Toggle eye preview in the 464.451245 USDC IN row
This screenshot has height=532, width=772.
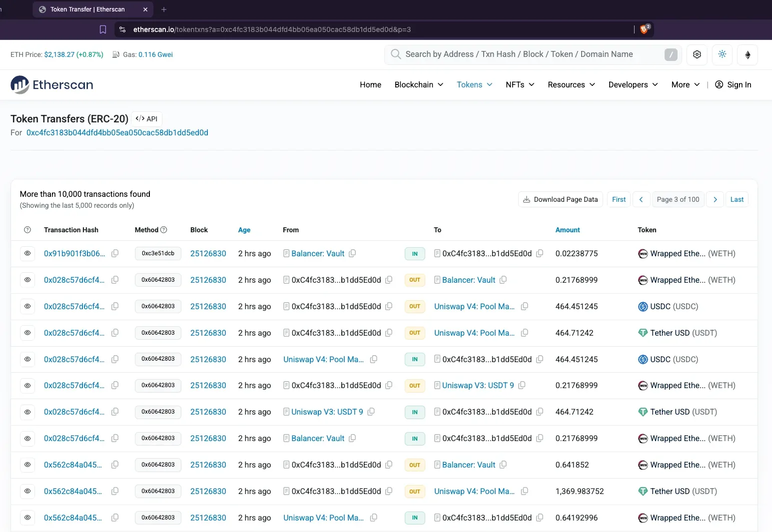click(x=27, y=359)
